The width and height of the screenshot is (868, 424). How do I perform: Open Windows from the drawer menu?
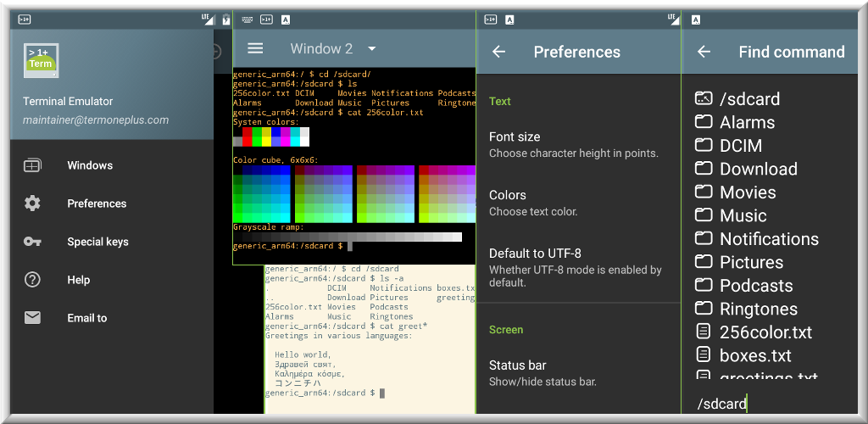90,165
